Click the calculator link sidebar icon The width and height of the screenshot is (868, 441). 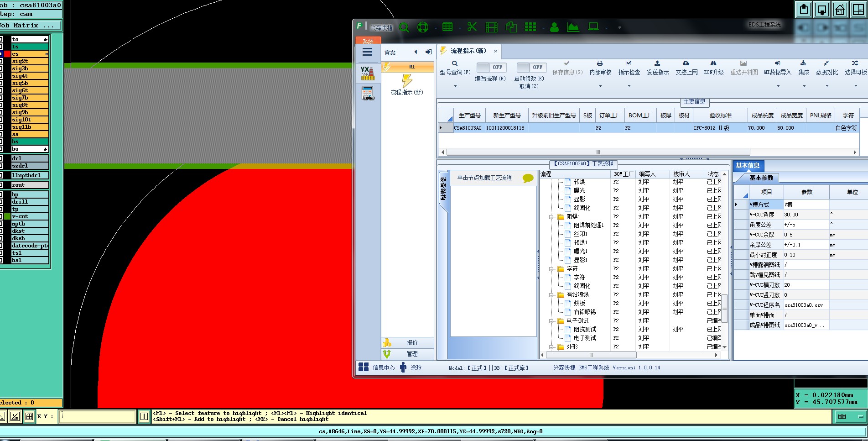coord(368,94)
